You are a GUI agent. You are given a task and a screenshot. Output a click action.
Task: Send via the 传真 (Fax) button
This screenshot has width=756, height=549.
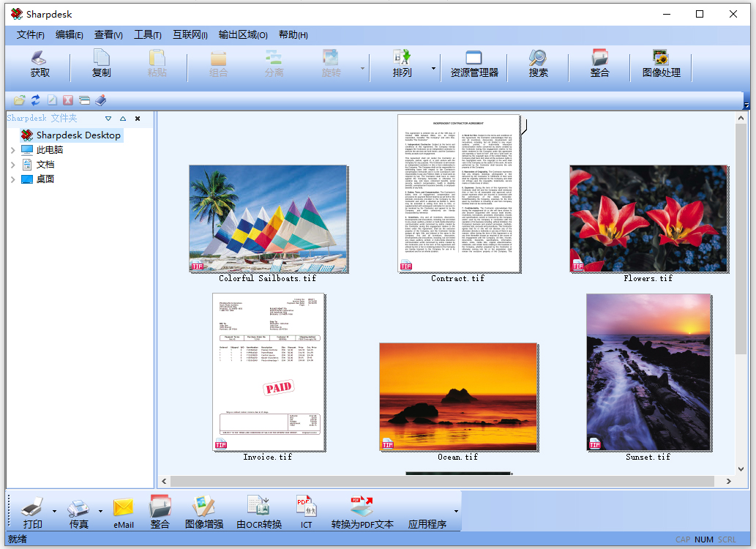pyautogui.click(x=78, y=511)
